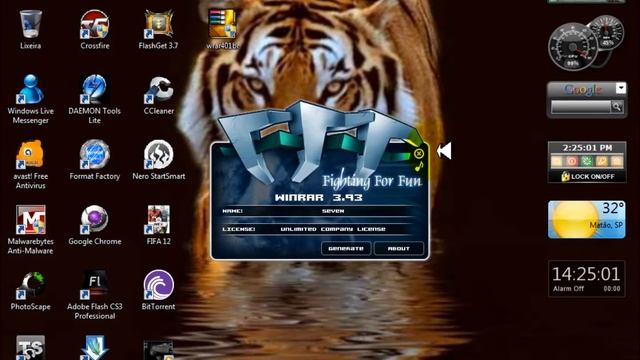Image resolution: width=640 pixels, height=360 pixels.
Task: Open the TS desktop shortcut
Action: pos(31,348)
